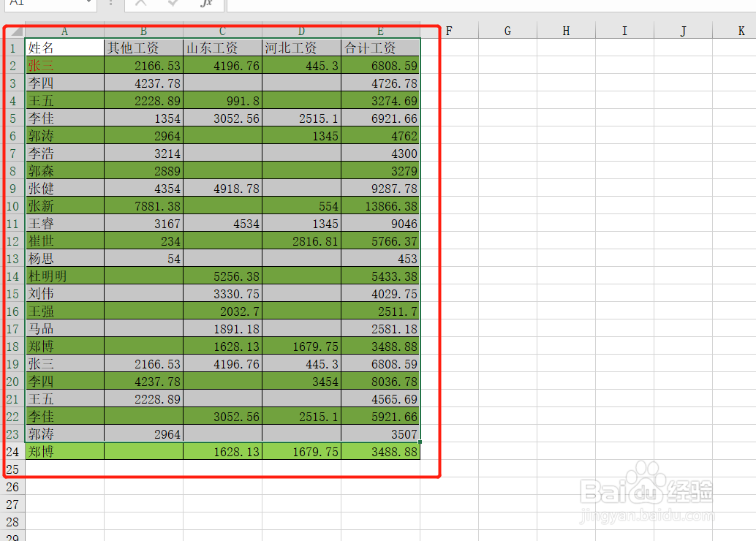Viewport: 756px width, 541px height.
Task: Select column H header
Action: point(566,31)
